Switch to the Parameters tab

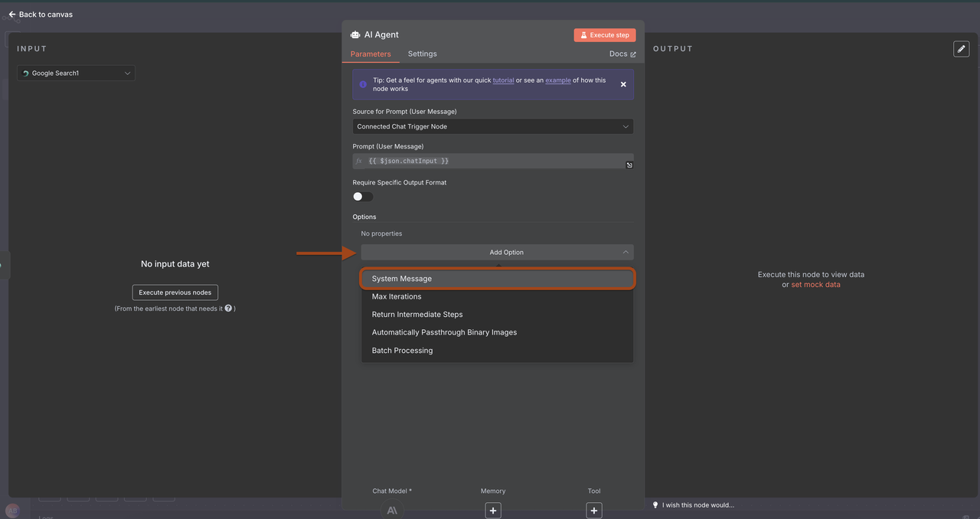click(371, 54)
